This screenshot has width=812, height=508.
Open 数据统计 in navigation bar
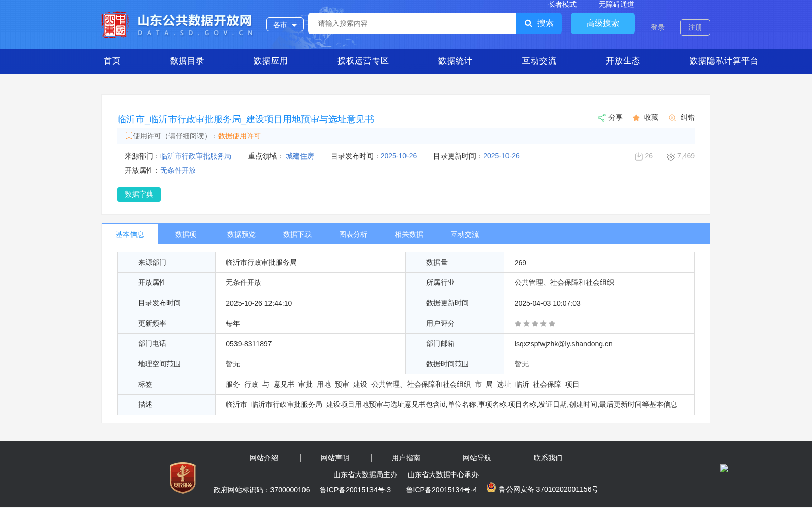(x=456, y=61)
